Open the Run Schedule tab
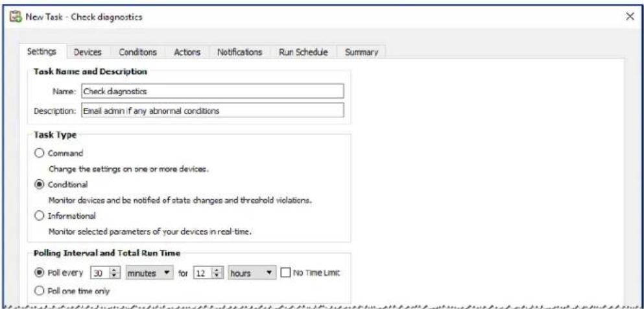This screenshot has height=309, width=644. 303,52
